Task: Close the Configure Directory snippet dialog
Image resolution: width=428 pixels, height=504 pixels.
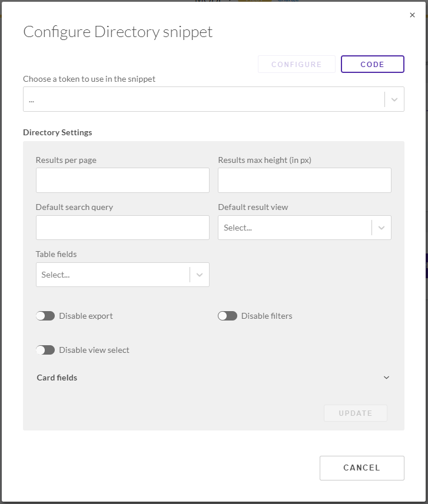Action: pos(412,15)
